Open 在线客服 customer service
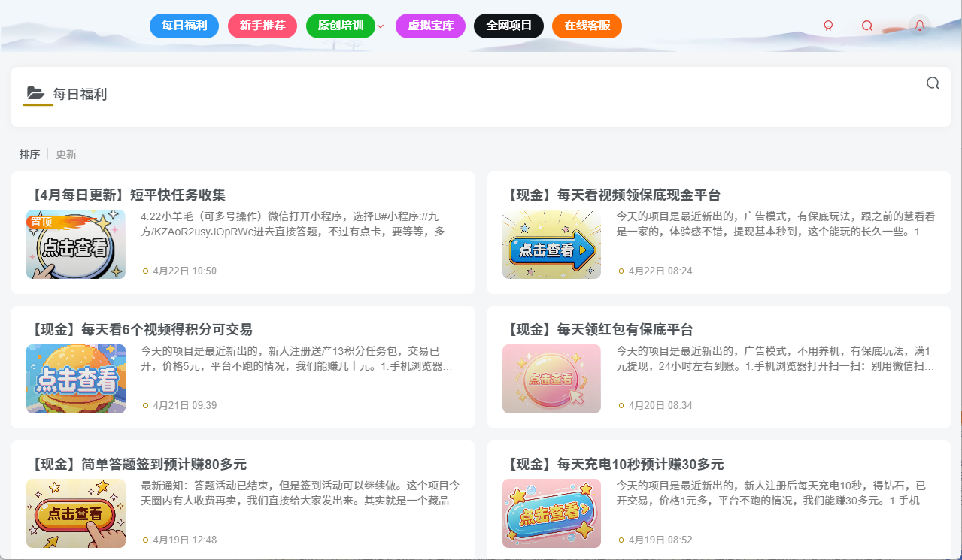Image resolution: width=962 pixels, height=560 pixels. pos(587,25)
